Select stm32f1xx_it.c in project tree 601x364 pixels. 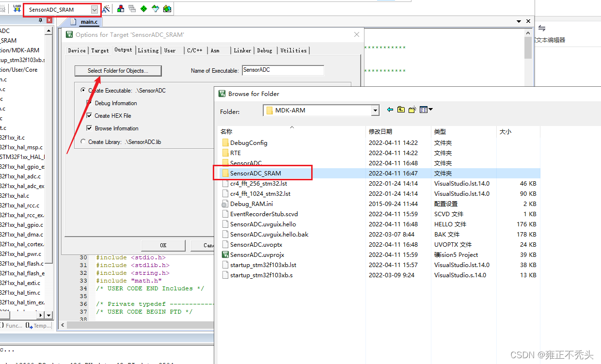(x=13, y=138)
